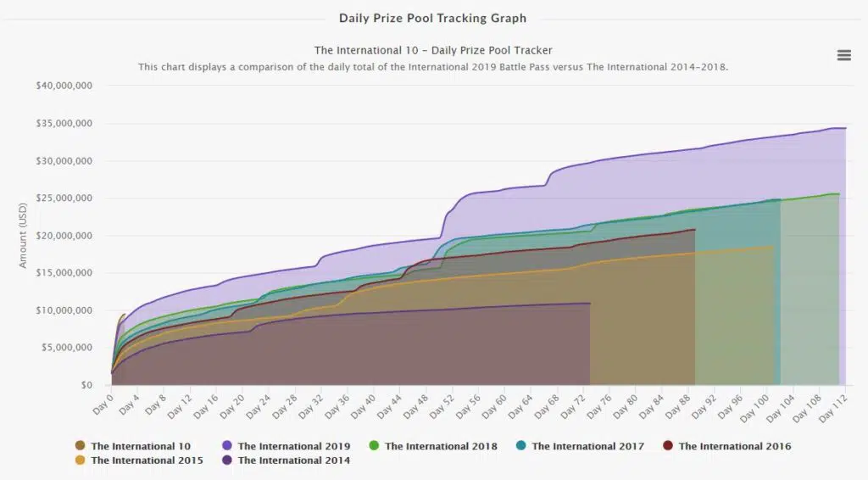
Task: Click the orange International 2015 legend dot
Action: pyautogui.click(x=81, y=460)
